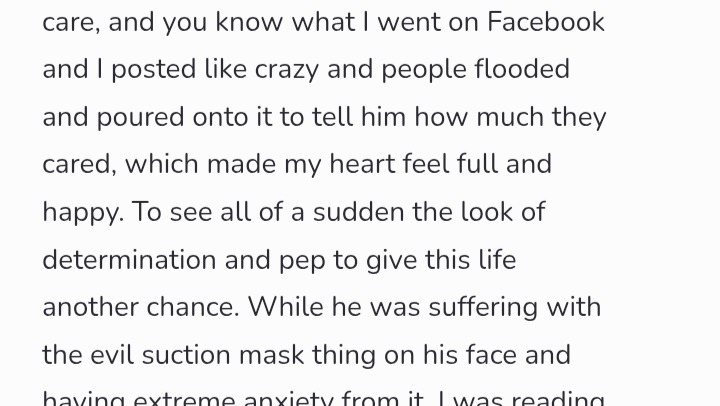Click the word "crazy" in the paragraph

pos(287,70)
